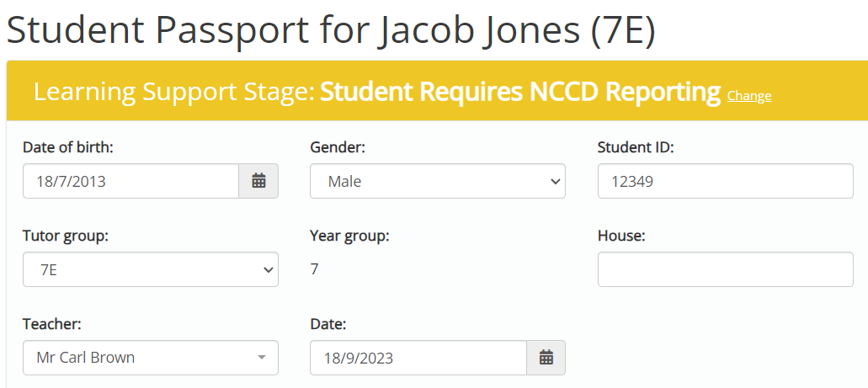Click the Teacher label text
Screen dimensions: 868x388
tap(52, 324)
